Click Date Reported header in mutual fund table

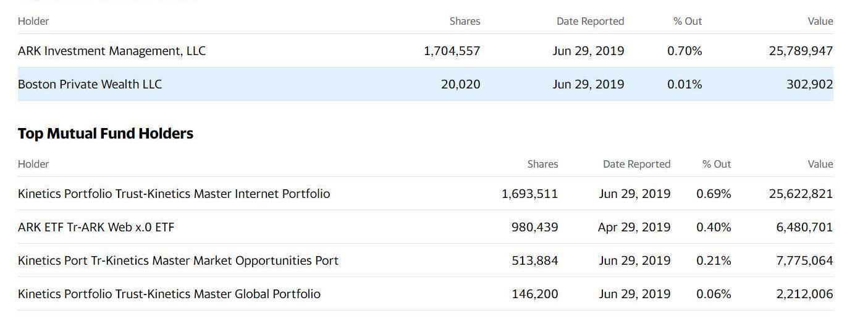tap(636, 164)
